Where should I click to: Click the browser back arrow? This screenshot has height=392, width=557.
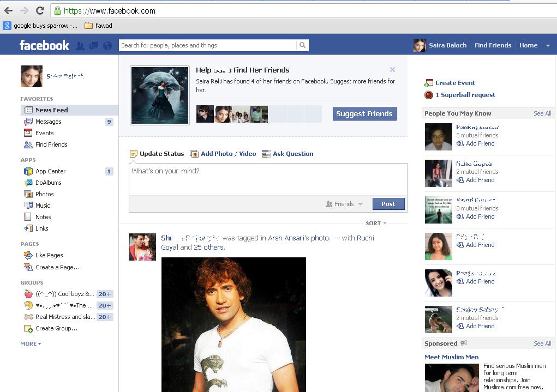tap(8, 10)
